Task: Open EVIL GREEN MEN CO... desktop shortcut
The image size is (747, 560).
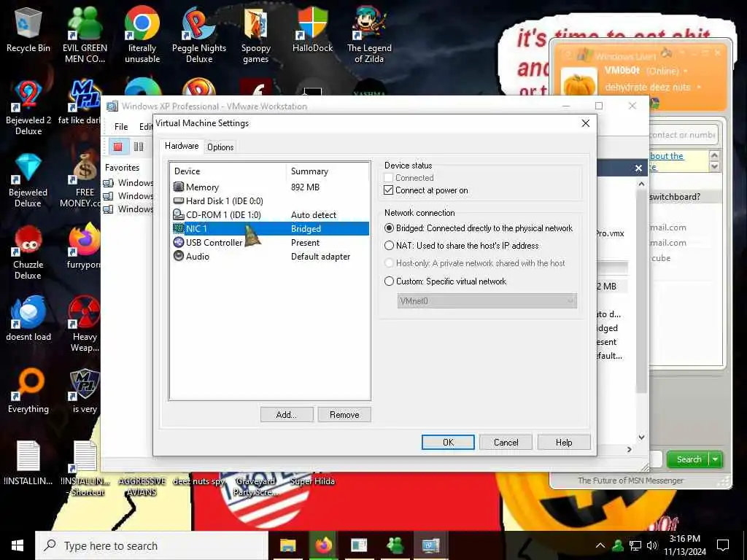Action: [x=85, y=34]
